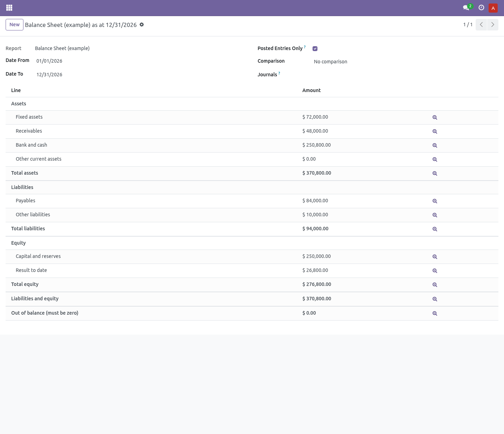Click the Report field Balance Sheet (example)
Screen dimensions: 504x434
(x=62, y=48)
